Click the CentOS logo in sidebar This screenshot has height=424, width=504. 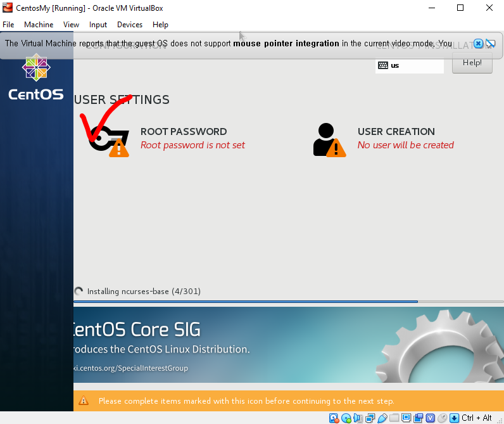pyautogui.click(x=36, y=77)
